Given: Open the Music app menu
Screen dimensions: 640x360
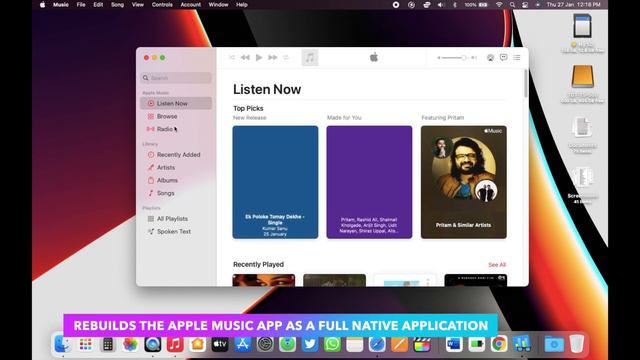Looking at the screenshot, I should [x=61, y=5].
